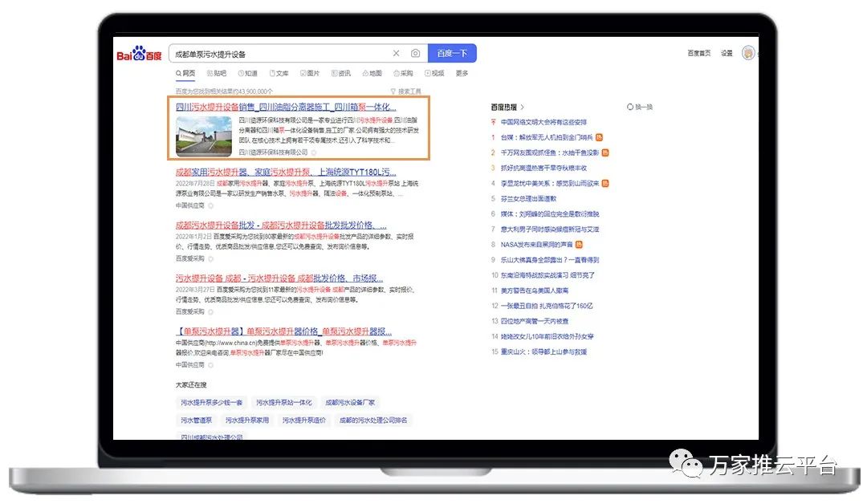The image size is (867, 504).
Task: Refresh hot searches with 换一换
Action: (x=639, y=107)
